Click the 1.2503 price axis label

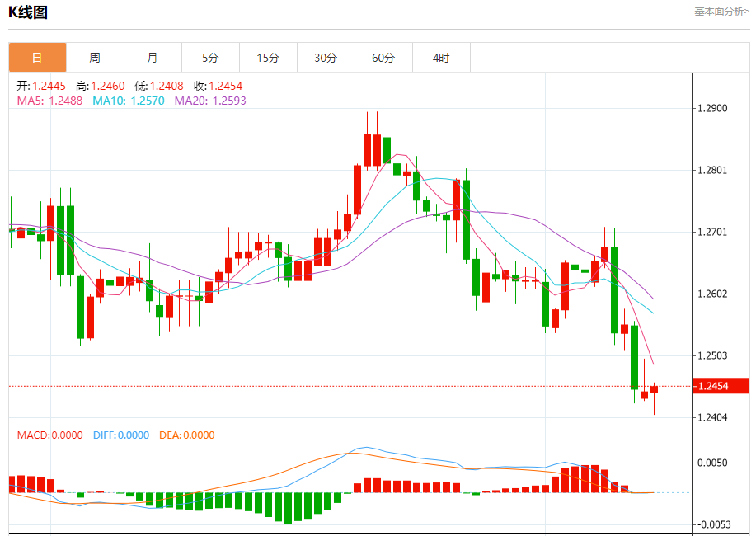click(712, 355)
